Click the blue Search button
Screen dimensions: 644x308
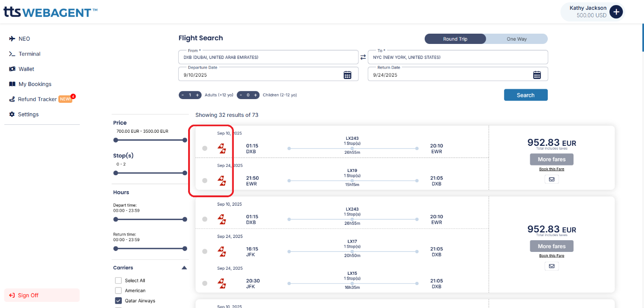click(x=525, y=95)
